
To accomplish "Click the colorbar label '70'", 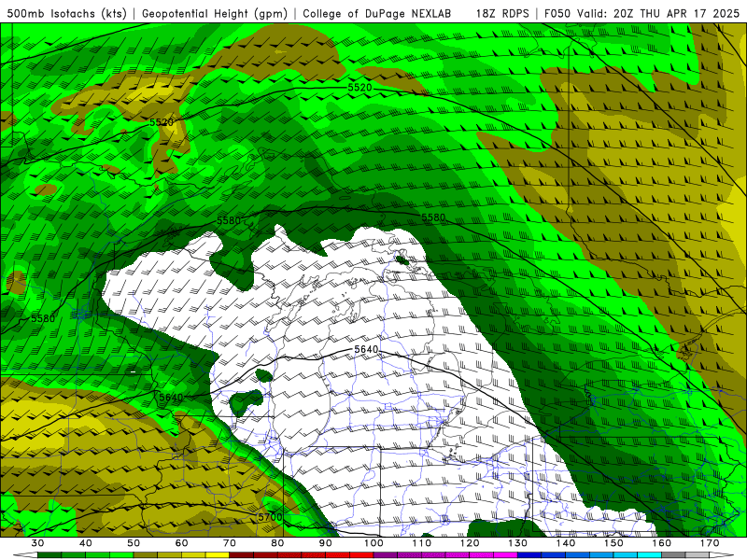I will [x=230, y=543].
